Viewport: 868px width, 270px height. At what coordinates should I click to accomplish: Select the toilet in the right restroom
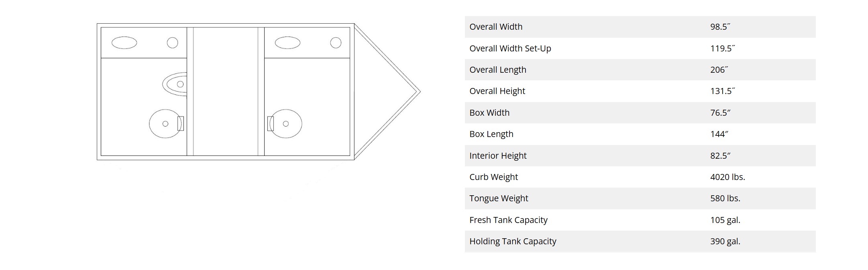click(x=286, y=124)
